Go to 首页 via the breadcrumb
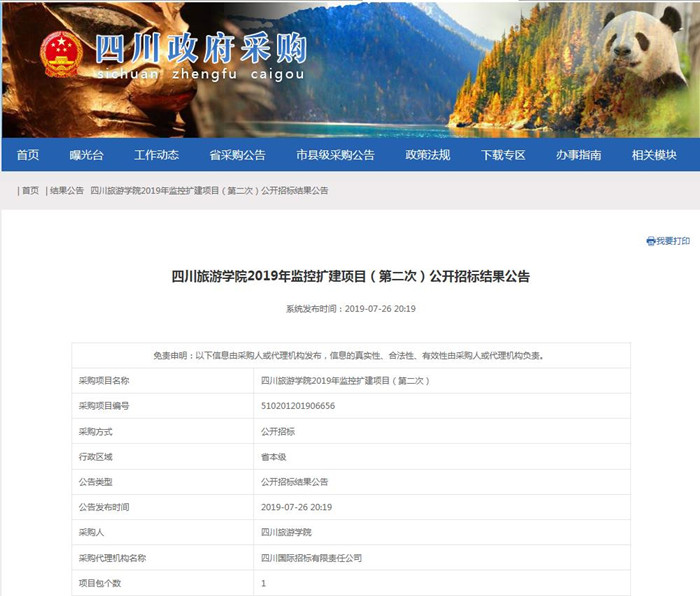This screenshot has height=596, width=700. (30, 191)
